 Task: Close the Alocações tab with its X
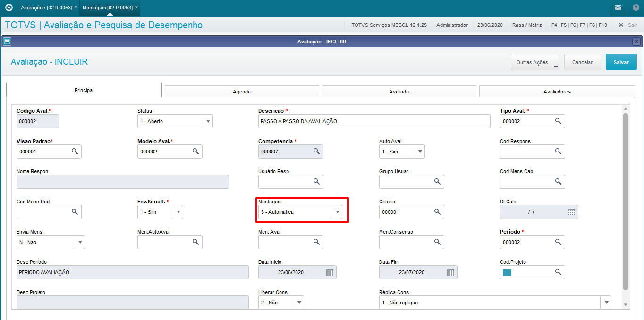coord(76,8)
